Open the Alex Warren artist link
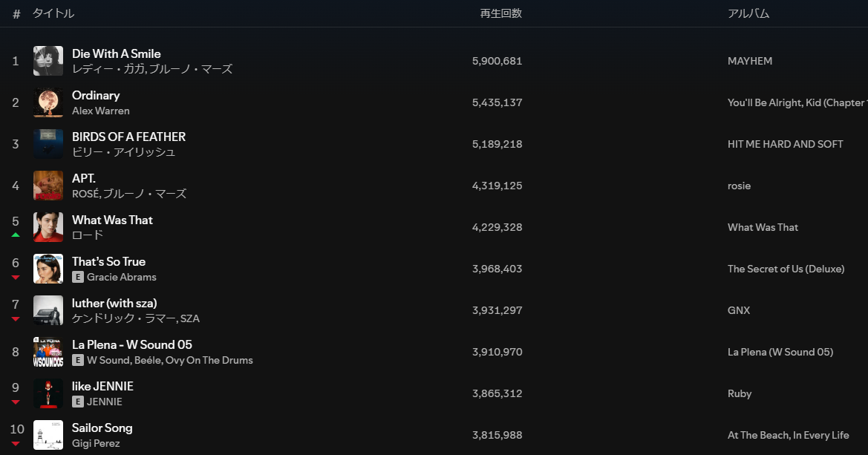Viewport: 868px width, 455px height. click(x=101, y=111)
